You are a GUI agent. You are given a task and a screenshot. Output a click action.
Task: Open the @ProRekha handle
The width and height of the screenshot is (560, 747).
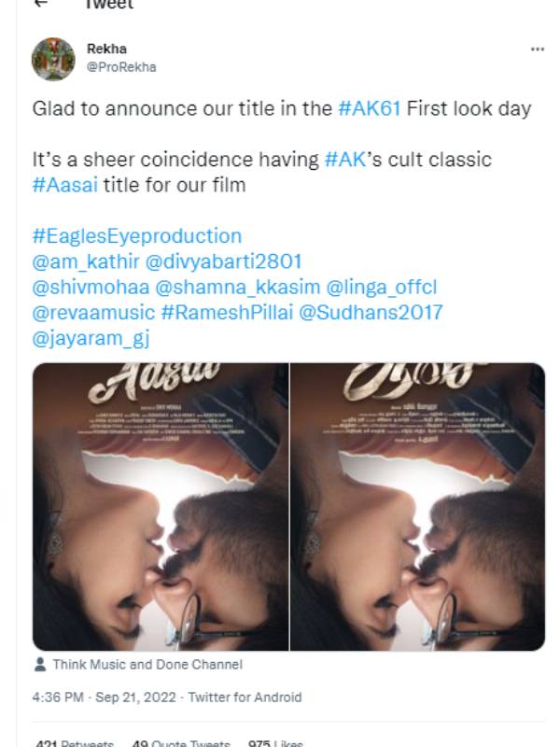(x=121, y=66)
